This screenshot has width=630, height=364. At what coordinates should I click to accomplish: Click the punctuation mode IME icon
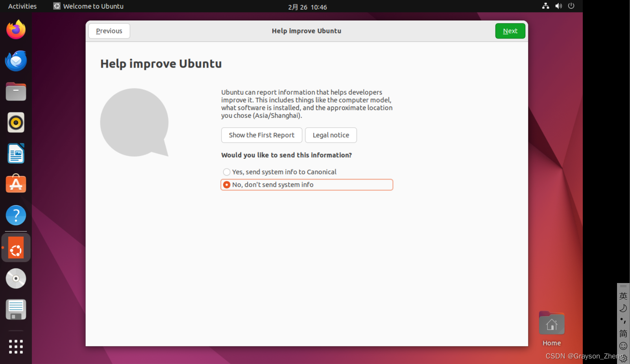click(623, 321)
